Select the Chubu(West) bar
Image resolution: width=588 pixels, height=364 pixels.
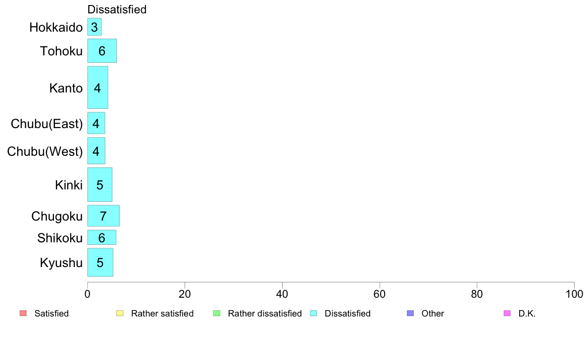click(97, 151)
